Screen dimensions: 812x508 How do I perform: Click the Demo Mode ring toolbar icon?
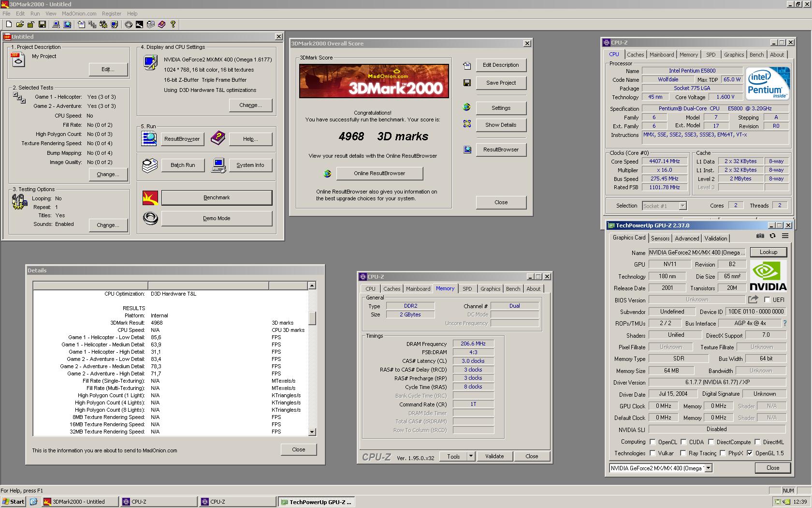pyautogui.click(x=129, y=24)
